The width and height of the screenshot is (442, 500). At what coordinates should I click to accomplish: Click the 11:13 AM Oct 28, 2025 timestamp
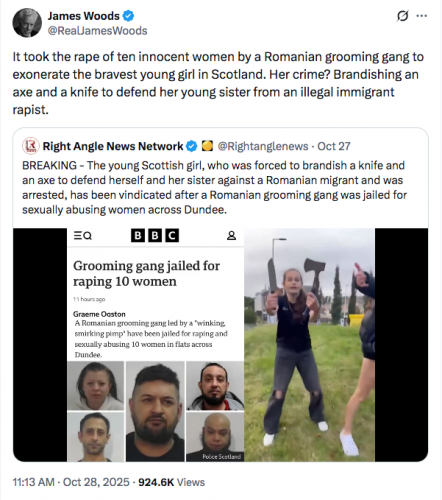71,482
